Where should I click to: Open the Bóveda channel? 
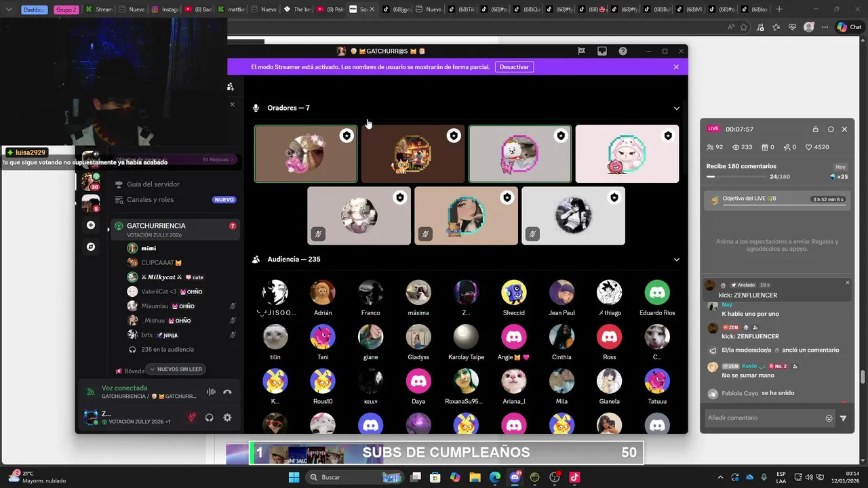129,371
